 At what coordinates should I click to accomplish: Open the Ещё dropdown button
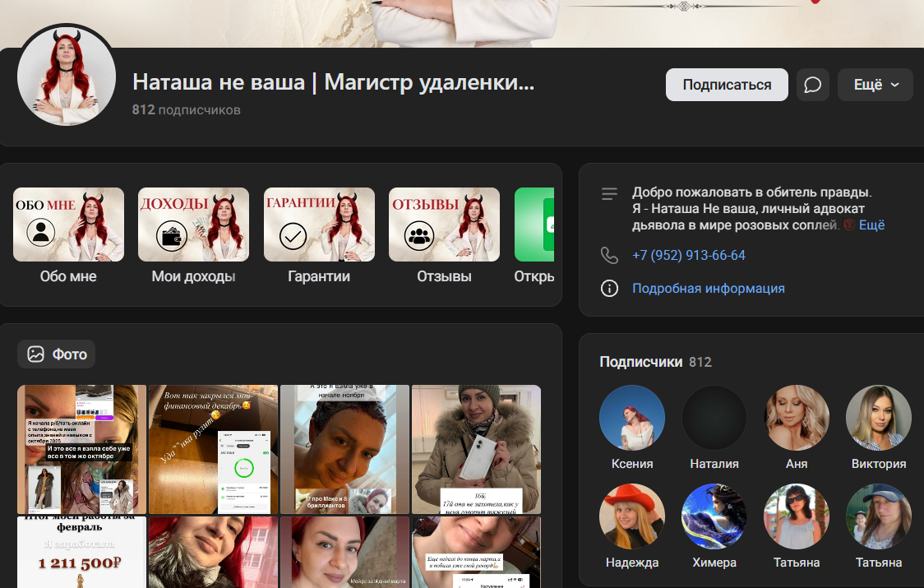click(x=875, y=85)
